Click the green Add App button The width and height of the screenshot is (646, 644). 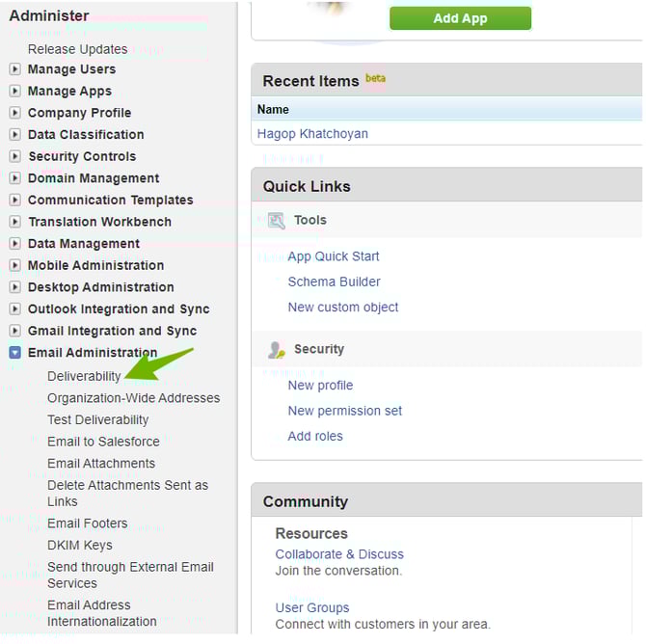(460, 18)
